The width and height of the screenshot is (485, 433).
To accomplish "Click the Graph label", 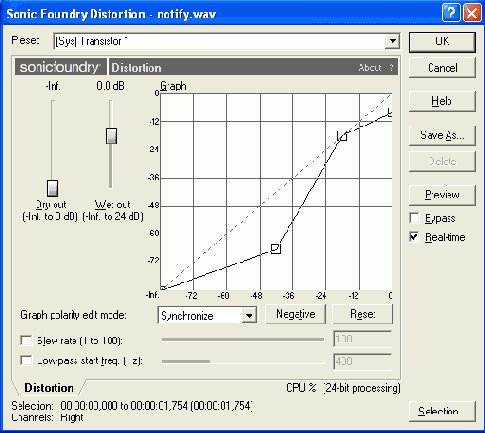I will [x=173, y=86].
